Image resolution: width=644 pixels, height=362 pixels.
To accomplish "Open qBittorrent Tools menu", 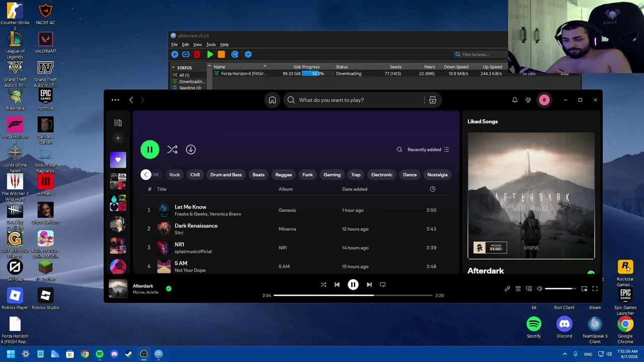I will [x=211, y=45].
